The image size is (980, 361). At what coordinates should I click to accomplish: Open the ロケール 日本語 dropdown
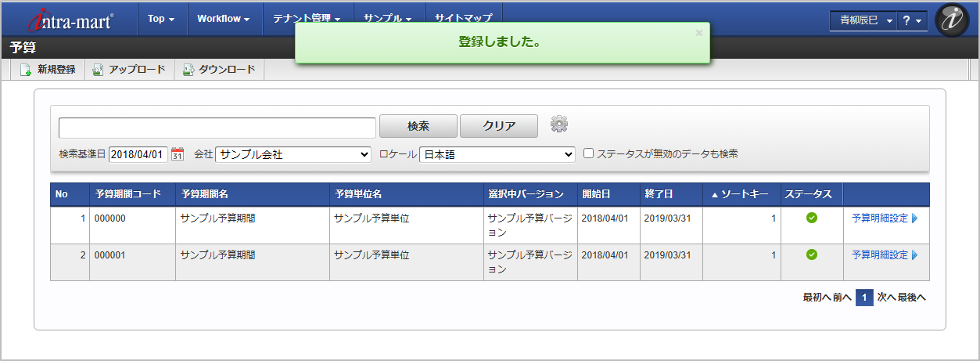[x=497, y=154]
